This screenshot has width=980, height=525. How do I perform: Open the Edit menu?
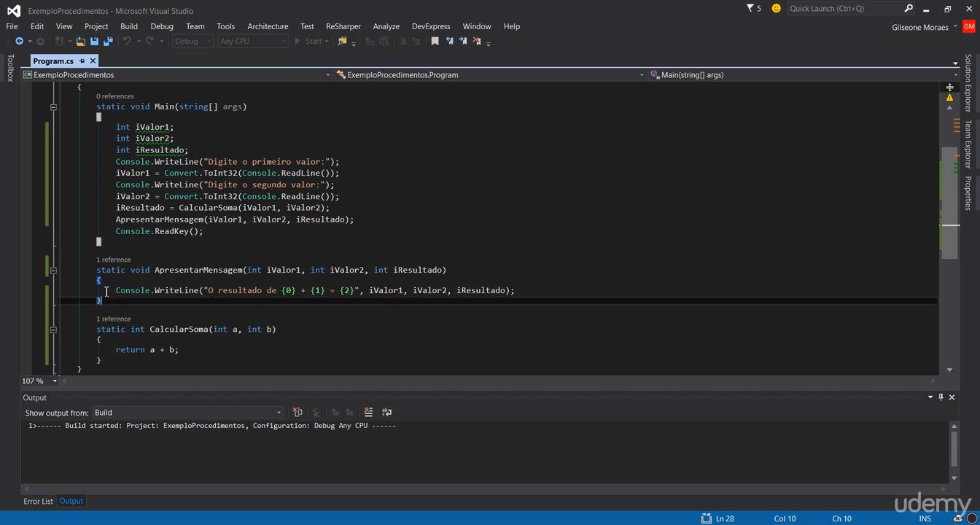click(37, 26)
